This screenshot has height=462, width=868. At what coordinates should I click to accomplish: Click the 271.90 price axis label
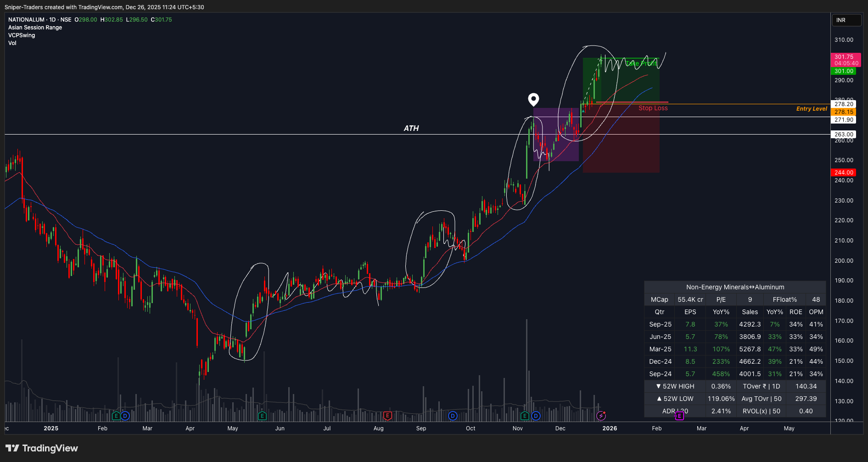point(844,120)
